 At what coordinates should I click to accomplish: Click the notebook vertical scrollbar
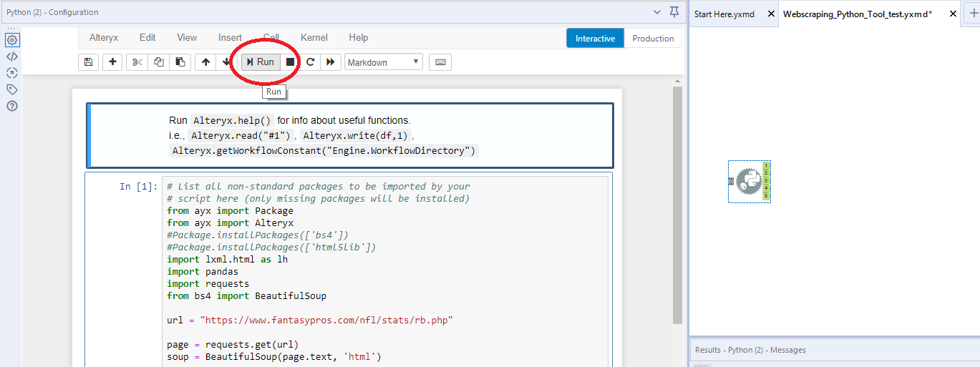coord(676,204)
